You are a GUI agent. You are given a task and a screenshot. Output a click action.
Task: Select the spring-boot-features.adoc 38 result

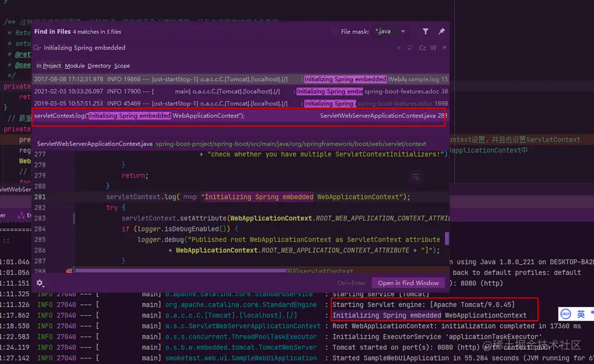[241, 91]
